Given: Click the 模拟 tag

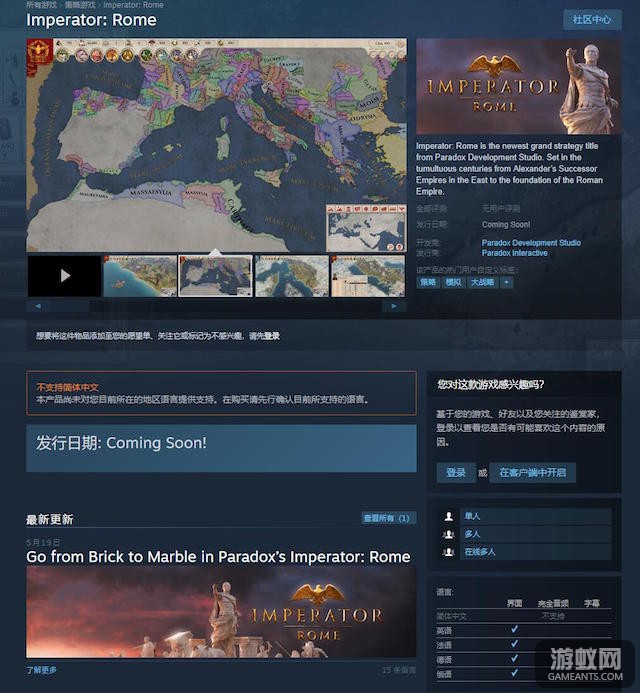Looking at the screenshot, I should 453,282.
